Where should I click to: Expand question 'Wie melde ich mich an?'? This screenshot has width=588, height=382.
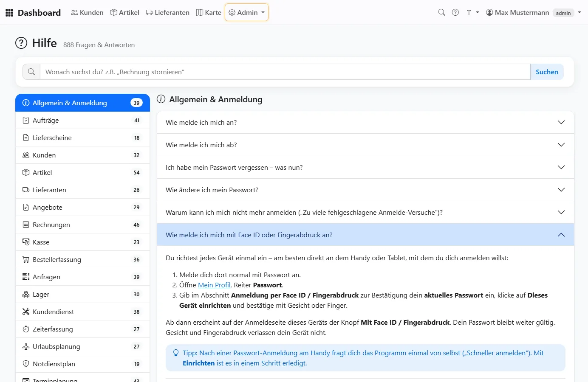(x=365, y=122)
